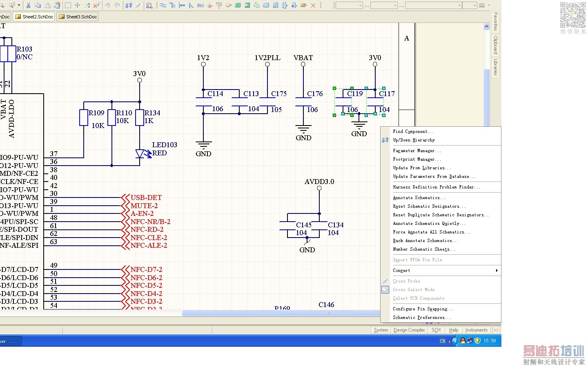The width and height of the screenshot is (588, 368).
Task: Click the Up/Down Hierarchy toolbar arrows
Action: [x=129, y=5]
